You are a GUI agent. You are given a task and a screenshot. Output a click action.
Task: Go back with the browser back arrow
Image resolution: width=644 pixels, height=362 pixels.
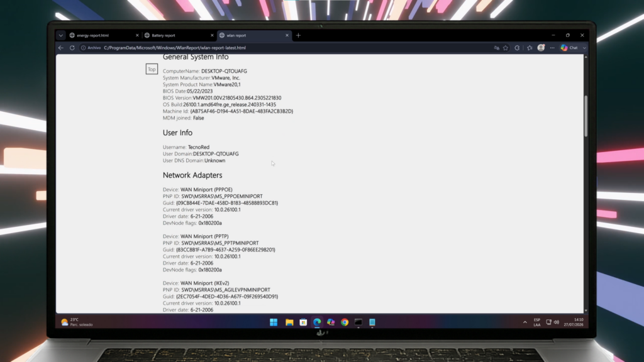tap(61, 48)
